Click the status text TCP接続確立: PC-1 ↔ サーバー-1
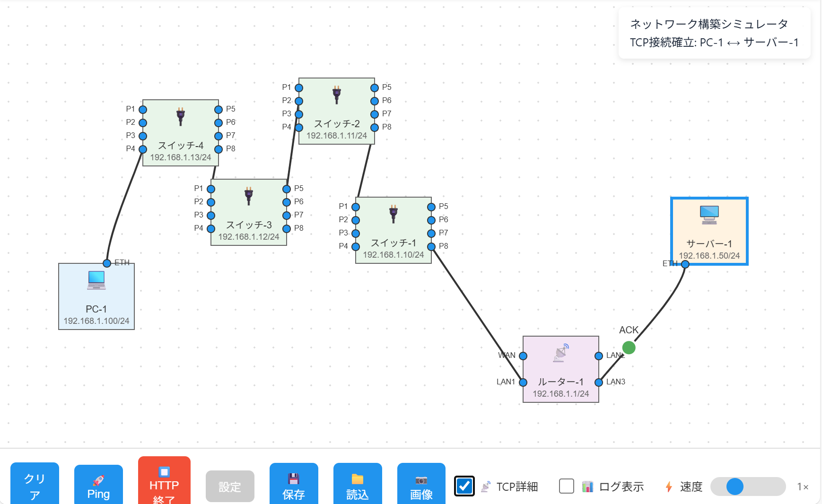This screenshot has width=822, height=504. click(x=714, y=43)
